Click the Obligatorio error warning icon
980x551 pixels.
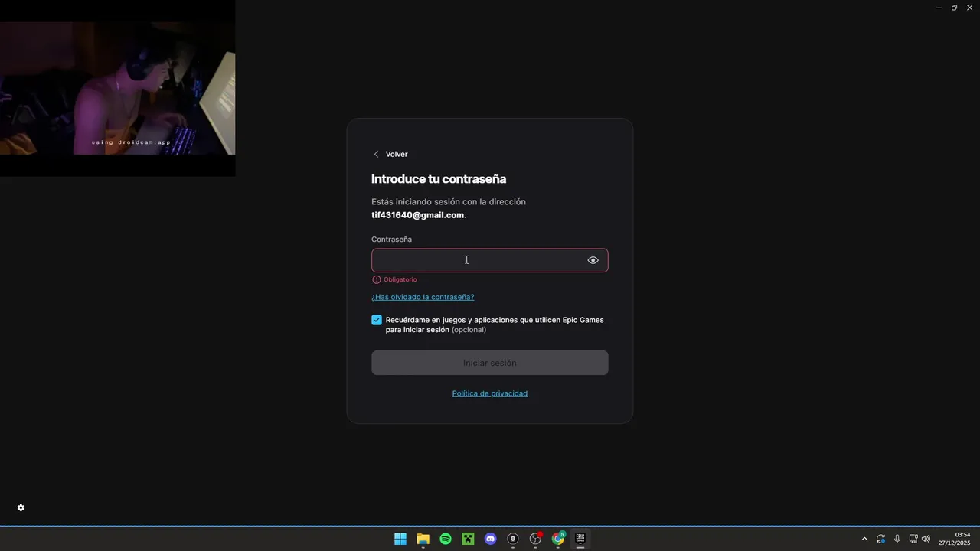pos(376,279)
